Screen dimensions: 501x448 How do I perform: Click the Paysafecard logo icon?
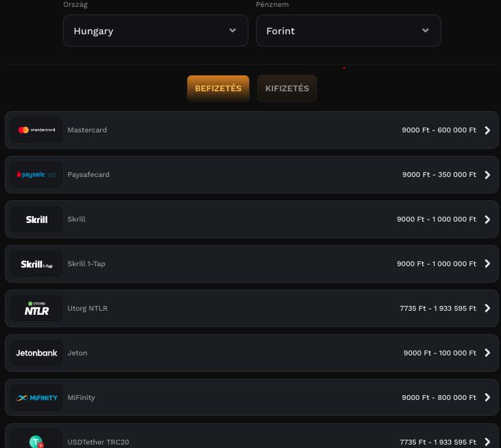coord(36,175)
